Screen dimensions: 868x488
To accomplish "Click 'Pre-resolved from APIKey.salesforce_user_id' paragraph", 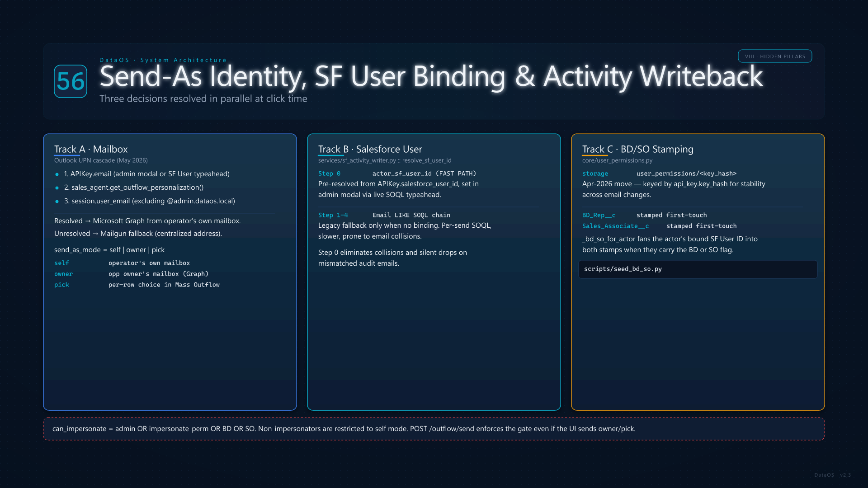I will tap(398, 189).
